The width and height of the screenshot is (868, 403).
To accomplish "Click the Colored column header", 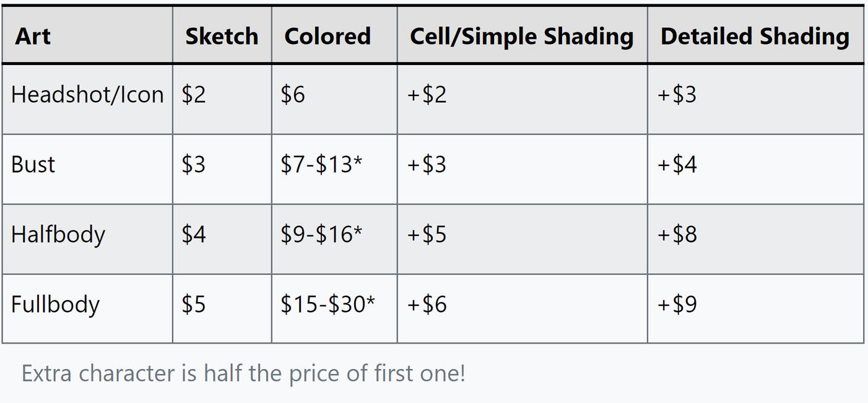I will (328, 36).
